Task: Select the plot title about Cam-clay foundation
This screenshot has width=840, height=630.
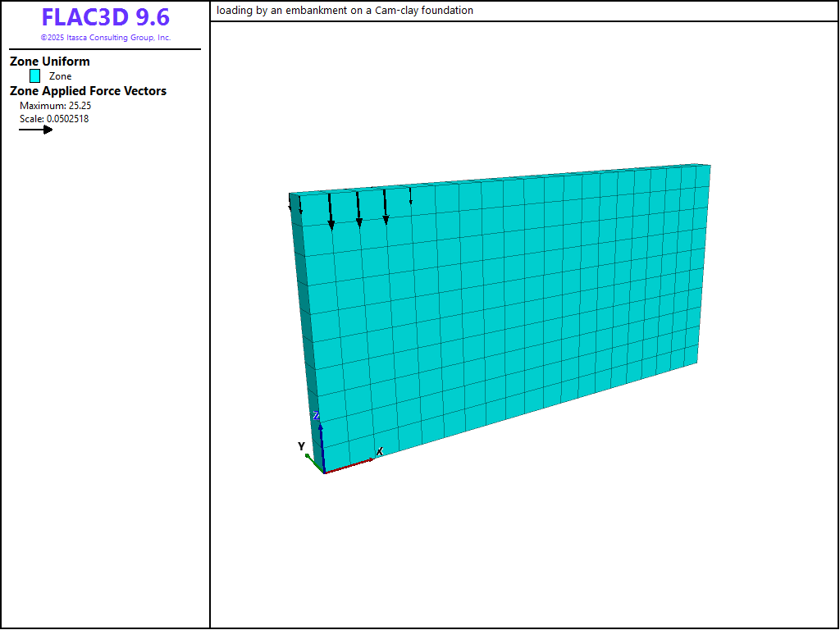Action: [345, 11]
